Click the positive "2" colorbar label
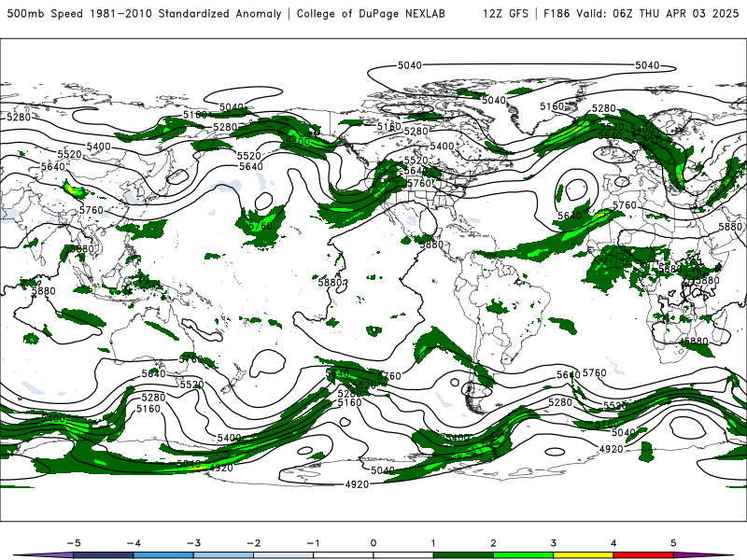This screenshot has height=560, width=747. tap(493, 543)
